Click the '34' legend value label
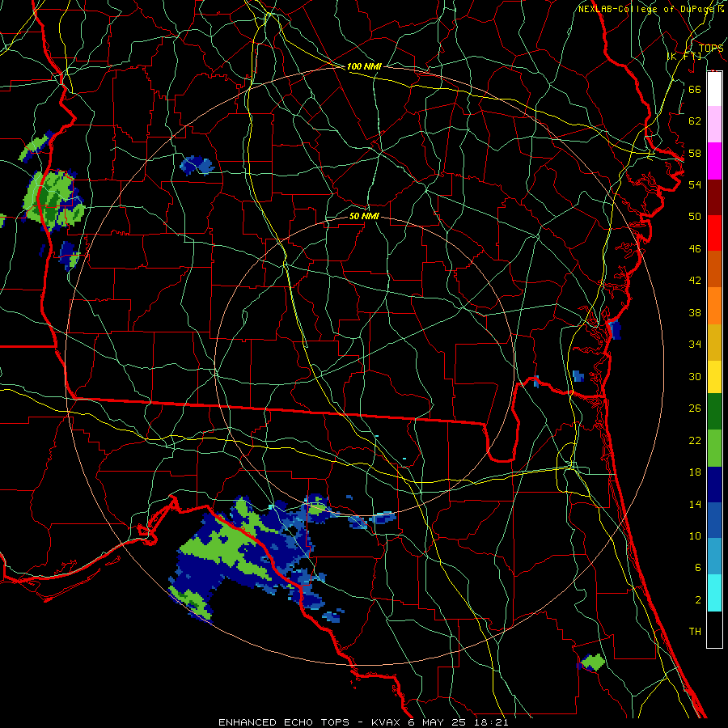 point(695,345)
